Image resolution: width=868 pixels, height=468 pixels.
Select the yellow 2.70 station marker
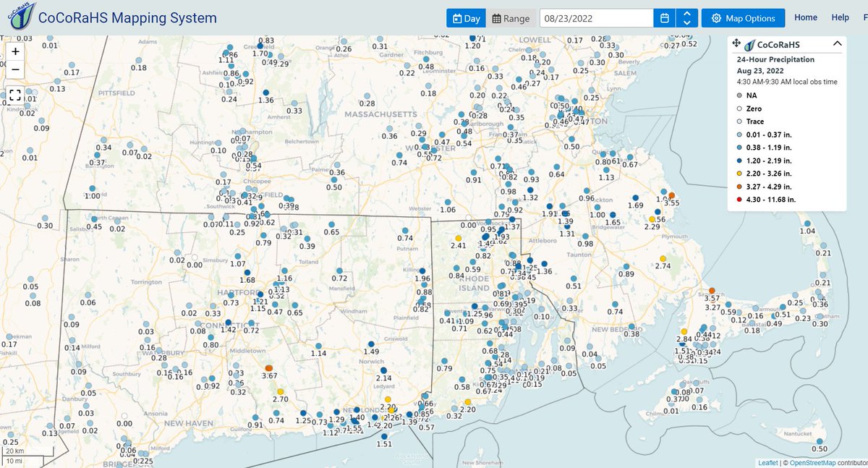[x=281, y=391]
